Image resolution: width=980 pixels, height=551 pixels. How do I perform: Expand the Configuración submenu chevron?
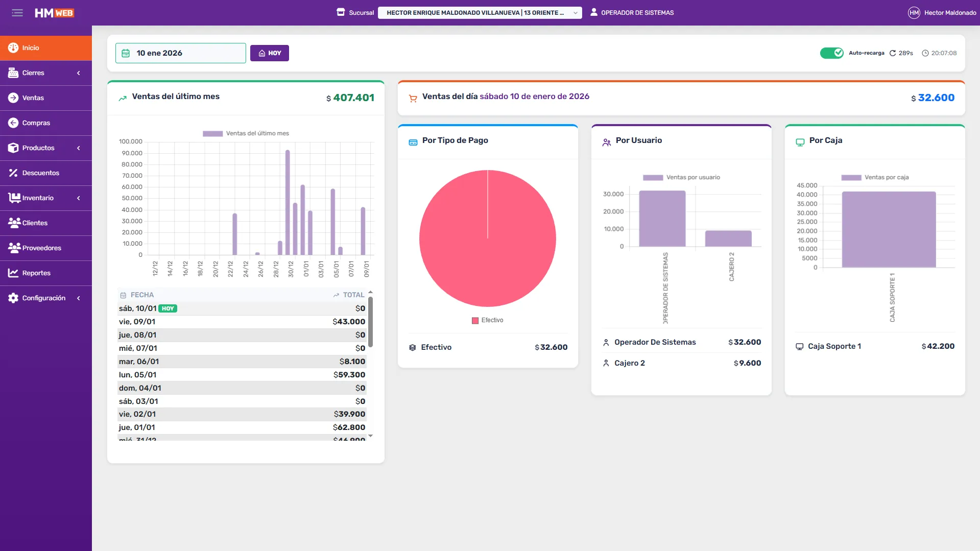click(x=78, y=298)
